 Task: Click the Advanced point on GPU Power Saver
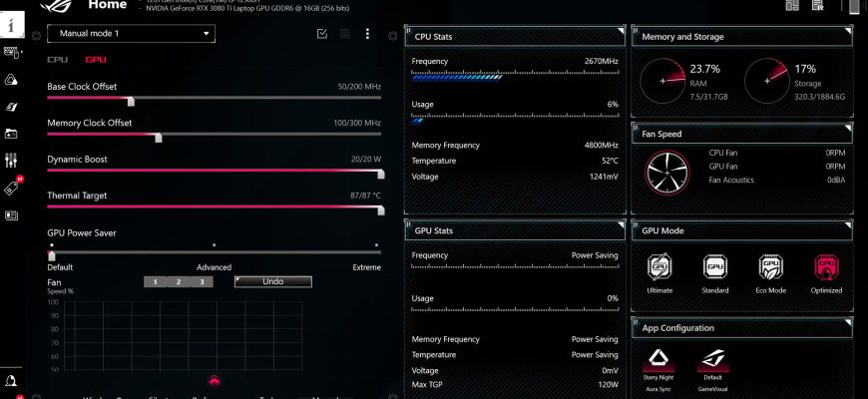pyautogui.click(x=214, y=245)
